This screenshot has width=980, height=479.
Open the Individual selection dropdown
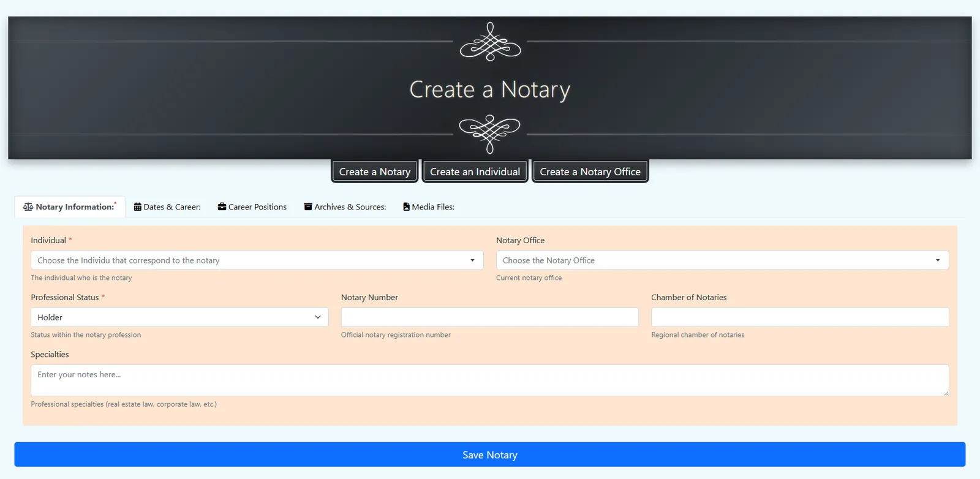click(257, 260)
